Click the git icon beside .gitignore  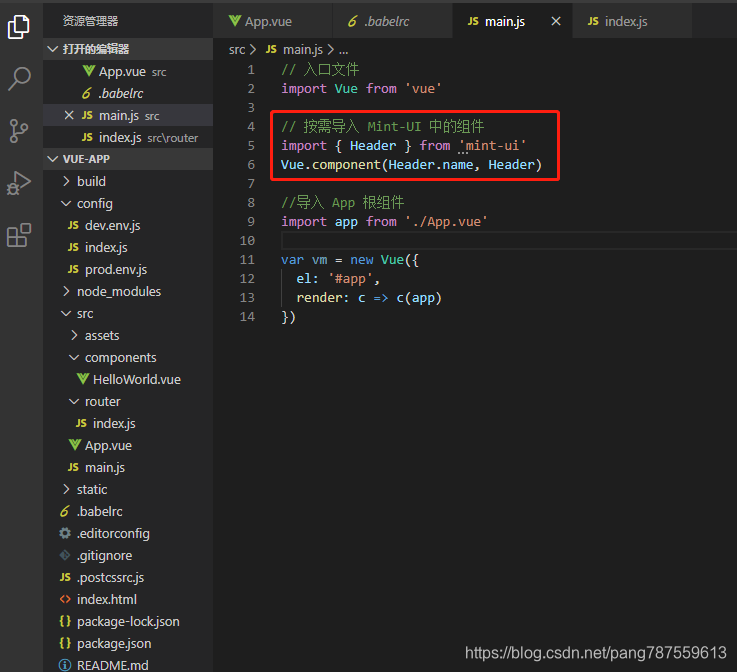point(65,555)
